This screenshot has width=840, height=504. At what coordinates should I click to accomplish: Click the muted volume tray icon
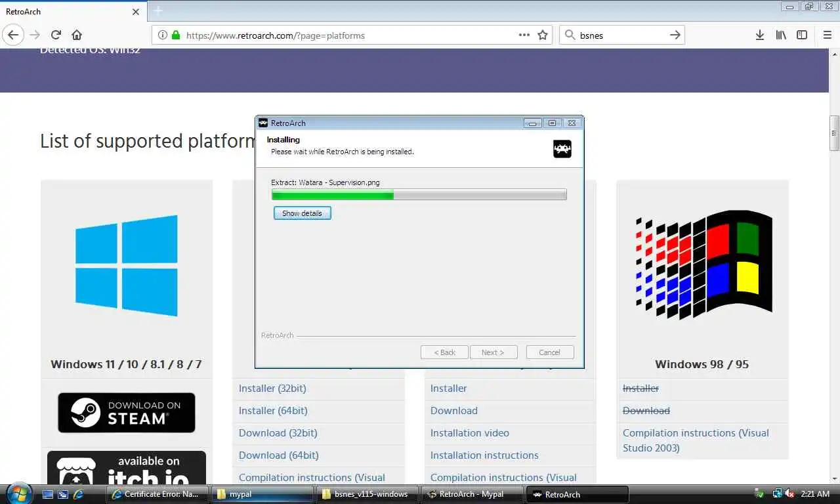pyautogui.click(x=789, y=493)
